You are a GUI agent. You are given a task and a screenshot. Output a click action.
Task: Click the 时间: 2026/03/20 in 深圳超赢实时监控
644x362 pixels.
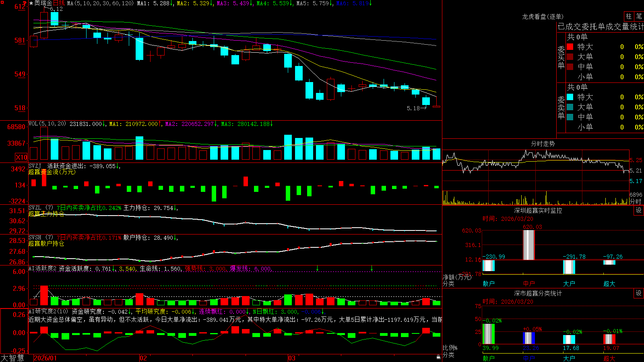click(508, 219)
